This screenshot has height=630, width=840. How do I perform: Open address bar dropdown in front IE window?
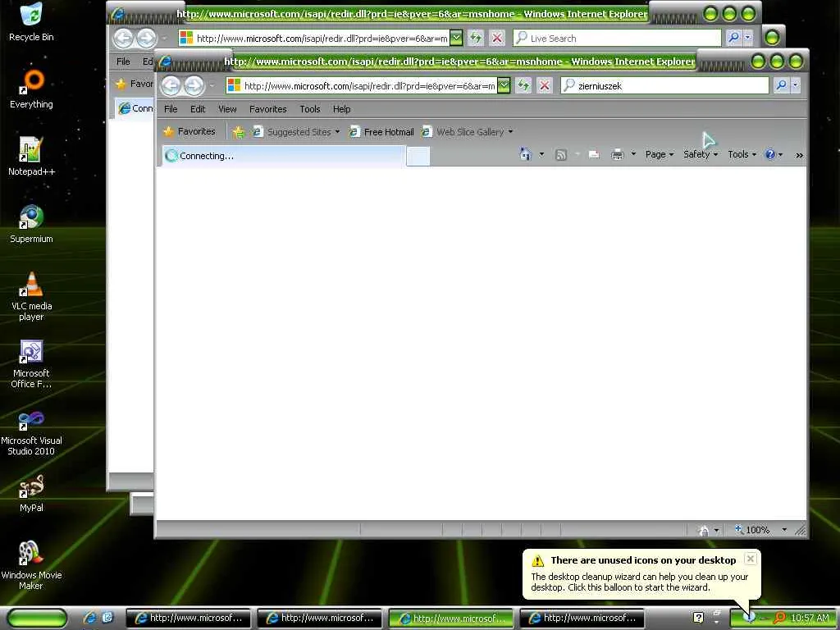click(504, 85)
